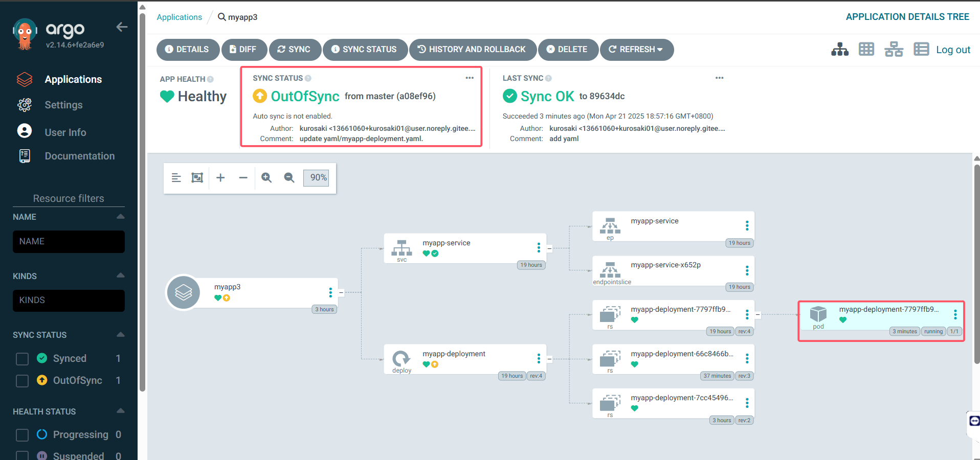Check the Suspended filter checkbox
This screenshot has width=980, height=460.
22,456
